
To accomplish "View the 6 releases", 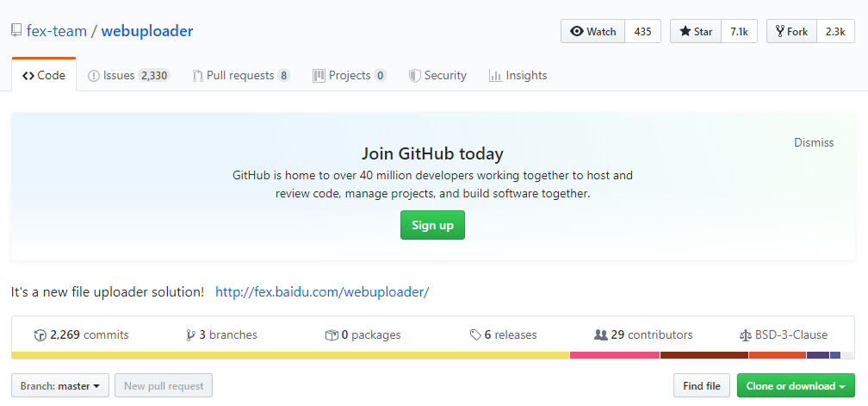I will [x=503, y=335].
